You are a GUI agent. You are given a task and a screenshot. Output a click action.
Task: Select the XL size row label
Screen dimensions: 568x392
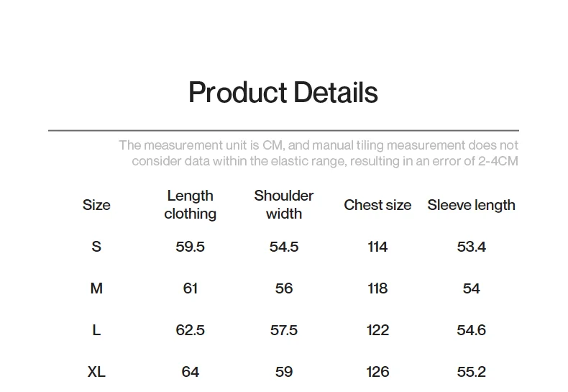point(96,372)
